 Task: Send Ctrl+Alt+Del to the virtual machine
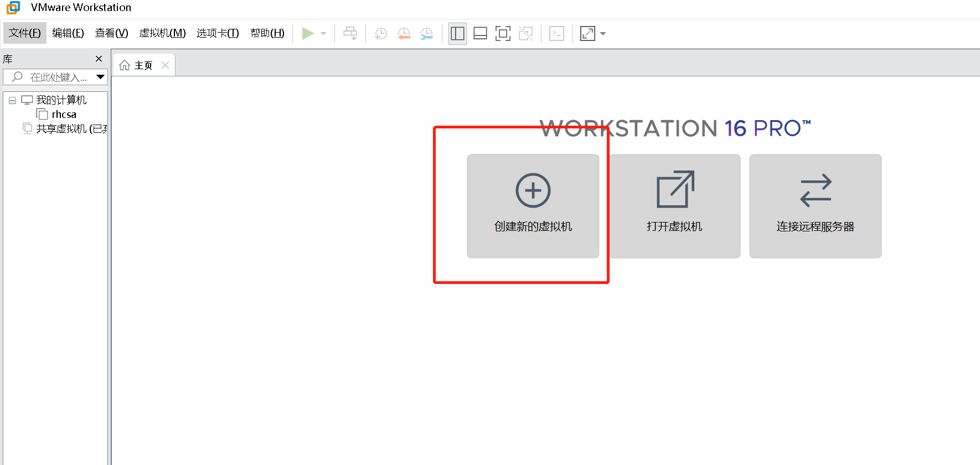point(350,34)
